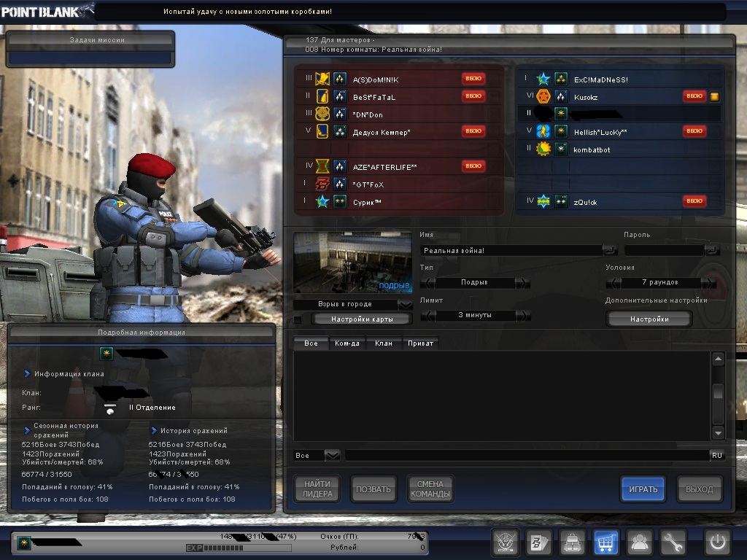747x560 pixels.
Task: Open the shopping cart shop icon
Action: coord(605,542)
